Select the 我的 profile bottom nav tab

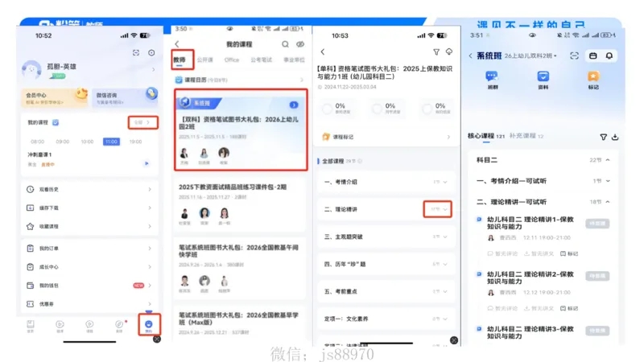149,326
